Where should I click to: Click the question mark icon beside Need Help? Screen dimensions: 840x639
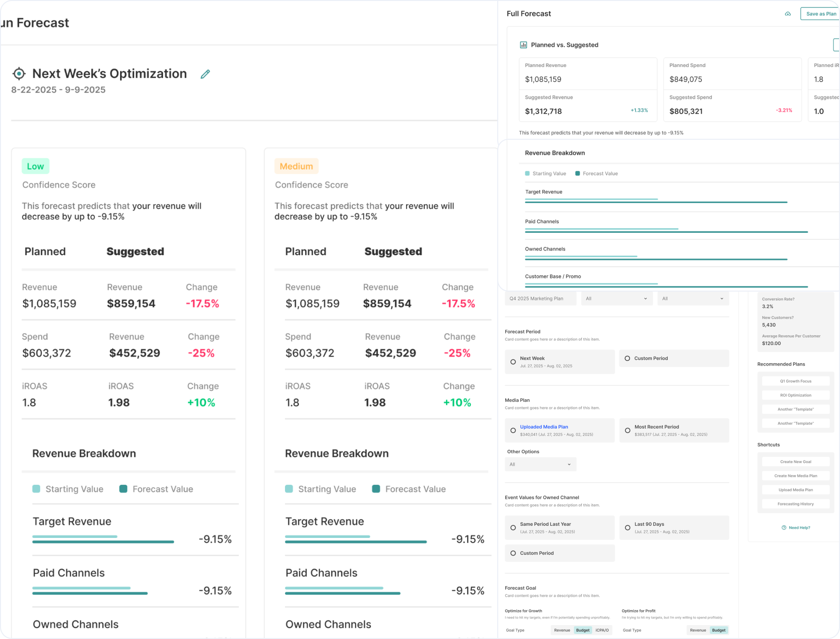pos(784,528)
